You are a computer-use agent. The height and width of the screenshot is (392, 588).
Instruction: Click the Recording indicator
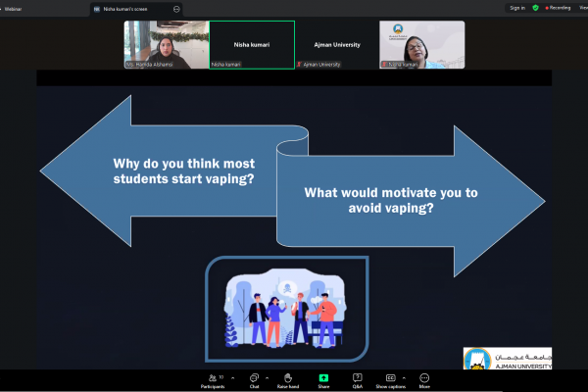[558, 8]
